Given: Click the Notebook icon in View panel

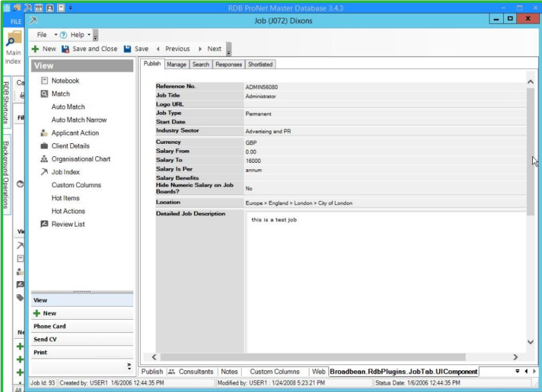Looking at the screenshot, I should pos(44,81).
